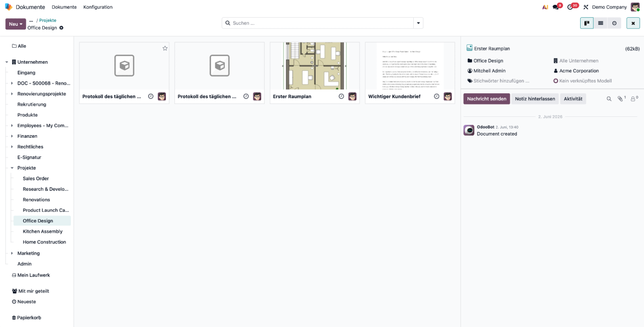The width and height of the screenshot is (644, 327).
Task: Click owner avatar on the second Protokoll card
Action: (x=257, y=96)
